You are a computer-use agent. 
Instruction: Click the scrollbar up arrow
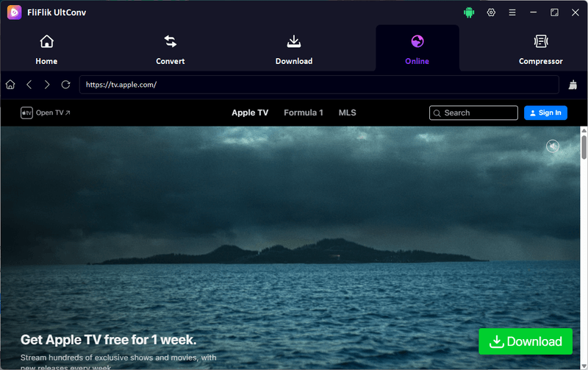click(x=584, y=130)
